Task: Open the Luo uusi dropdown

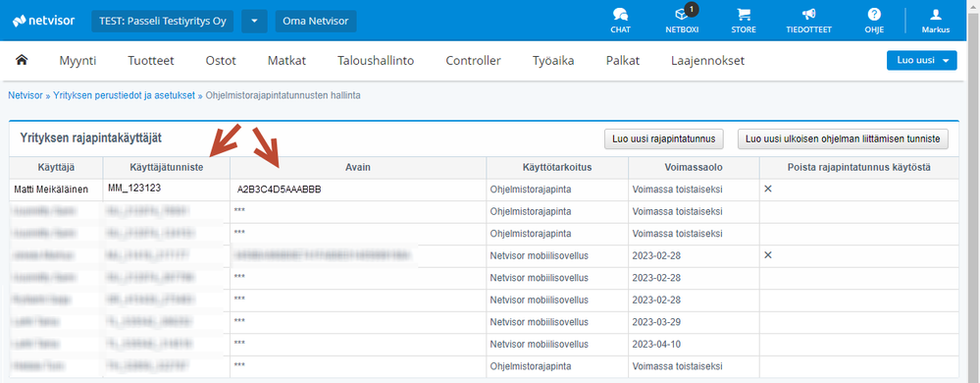Action: click(922, 60)
